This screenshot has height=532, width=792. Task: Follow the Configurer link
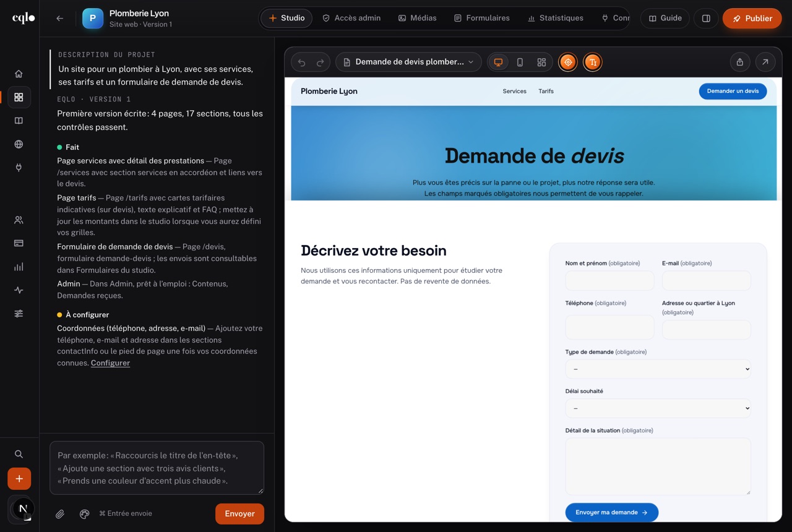click(x=110, y=363)
